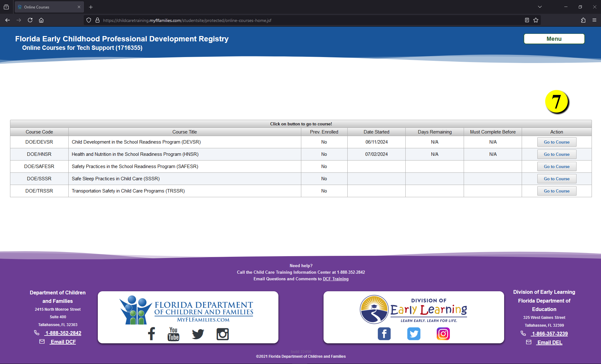
Task: Open Early Learning colorful Instagram icon
Action: pyautogui.click(x=443, y=334)
